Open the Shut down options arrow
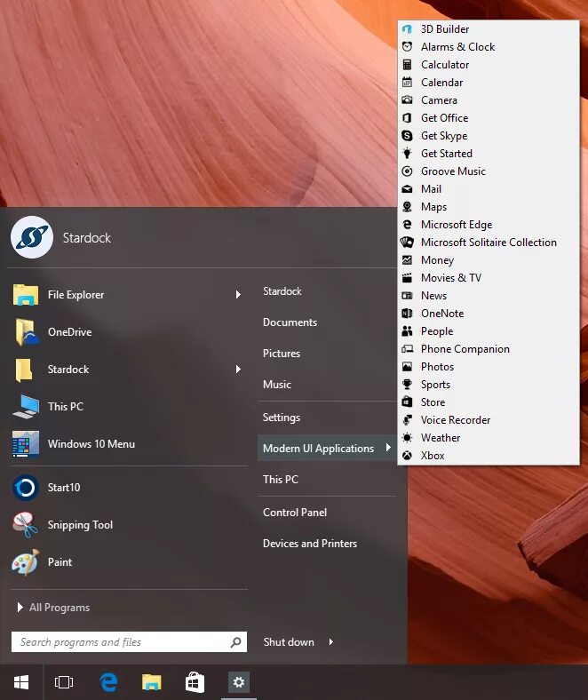The image size is (588, 700). pyautogui.click(x=330, y=642)
